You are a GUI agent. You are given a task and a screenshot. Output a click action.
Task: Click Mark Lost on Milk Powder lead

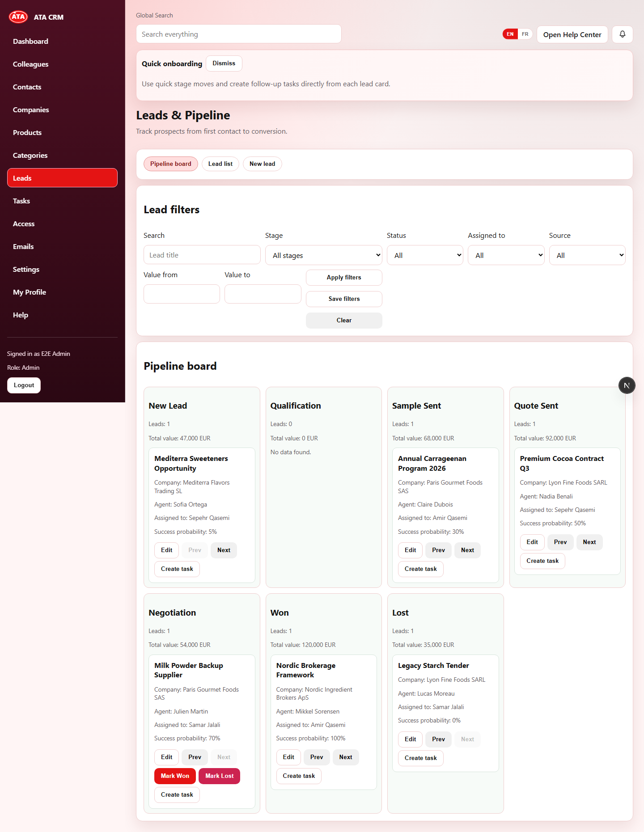pos(219,776)
